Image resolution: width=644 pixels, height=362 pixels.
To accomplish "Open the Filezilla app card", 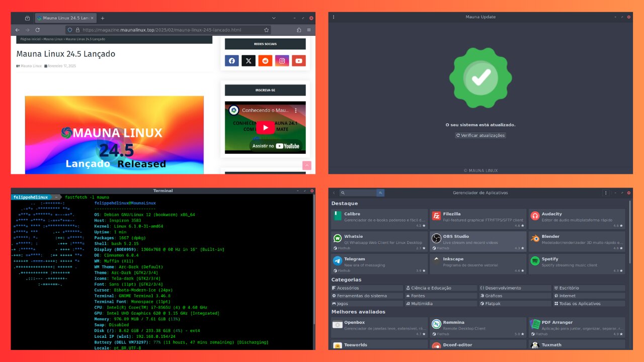I will pos(478,219).
